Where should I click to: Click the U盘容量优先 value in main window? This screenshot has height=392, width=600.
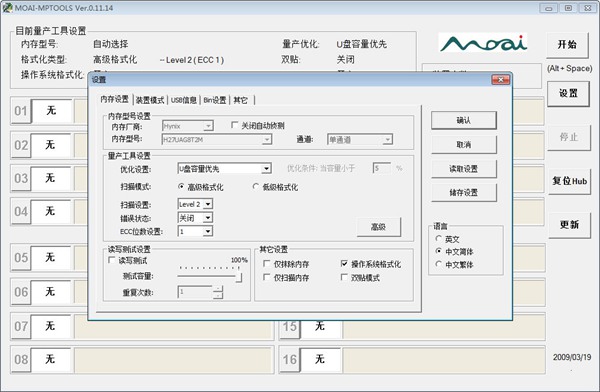click(x=362, y=44)
